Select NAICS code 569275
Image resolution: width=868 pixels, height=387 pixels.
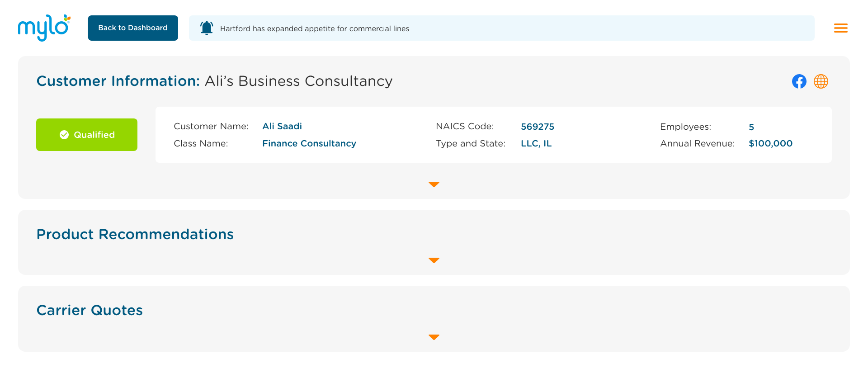(x=538, y=127)
